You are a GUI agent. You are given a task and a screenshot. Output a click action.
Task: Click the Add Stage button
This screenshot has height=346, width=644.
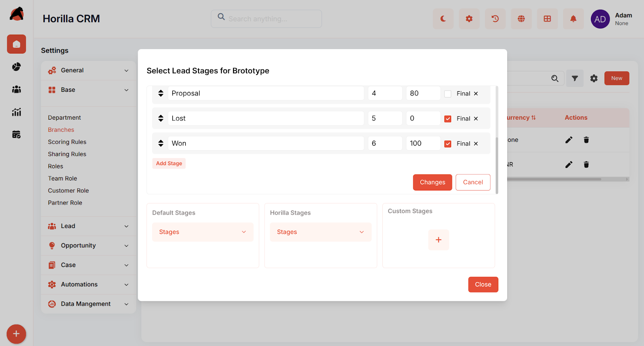point(169,164)
